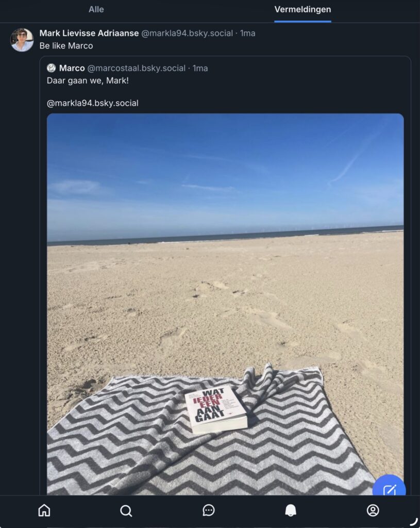Open the beach photo with book
The height and width of the screenshot is (528, 420).
click(225, 304)
